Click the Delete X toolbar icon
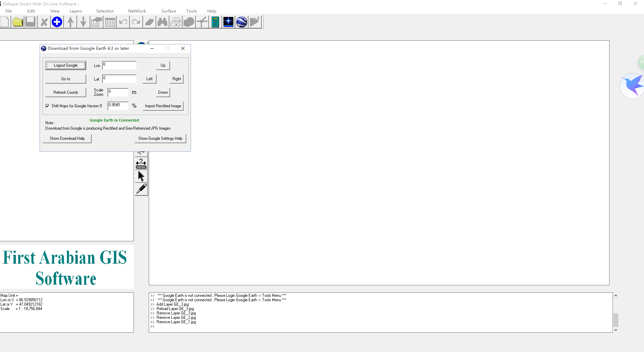This screenshot has height=352, width=644. tap(44, 22)
